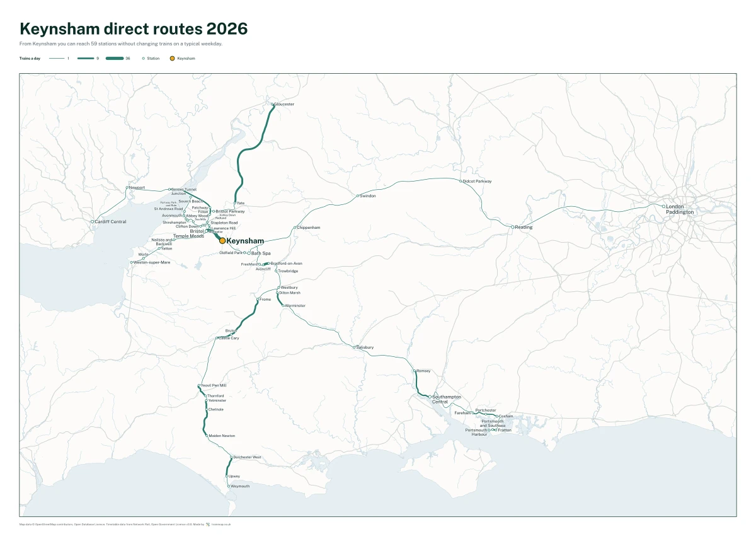
Task: Click the Yeovil Pen Mill station circle
Action: [x=199, y=385]
